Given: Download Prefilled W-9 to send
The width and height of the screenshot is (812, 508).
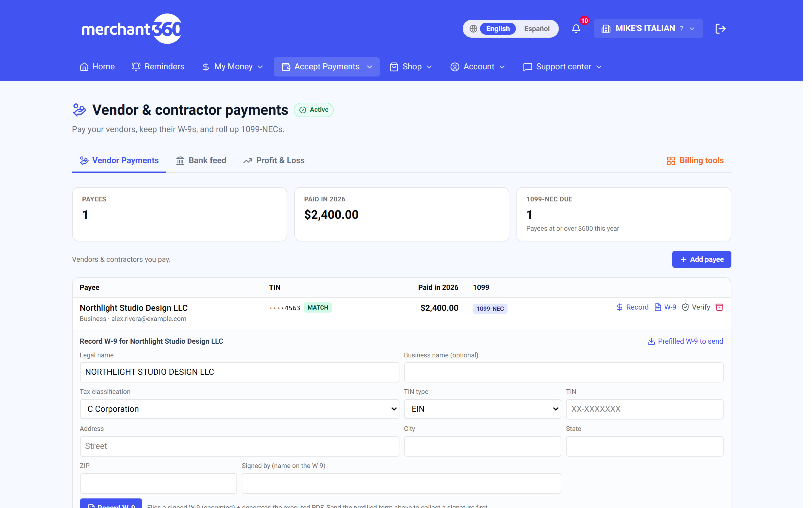Looking at the screenshot, I should (x=685, y=341).
